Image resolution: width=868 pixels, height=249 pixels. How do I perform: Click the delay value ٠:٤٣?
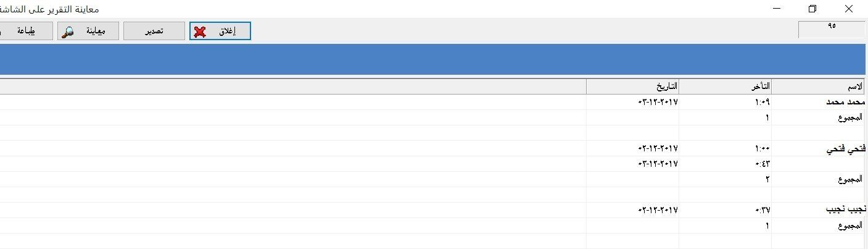pyautogui.click(x=762, y=164)
